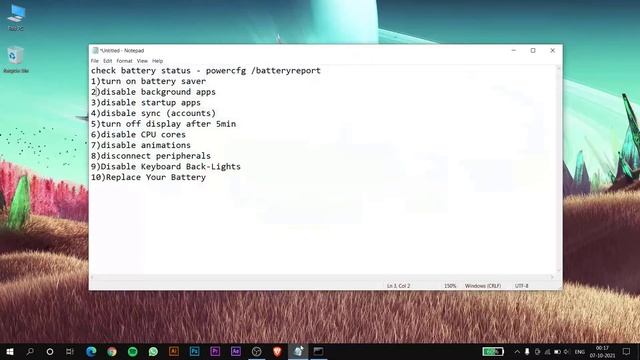Launch Microsoft Edge from taskbar

pos(91,351)
